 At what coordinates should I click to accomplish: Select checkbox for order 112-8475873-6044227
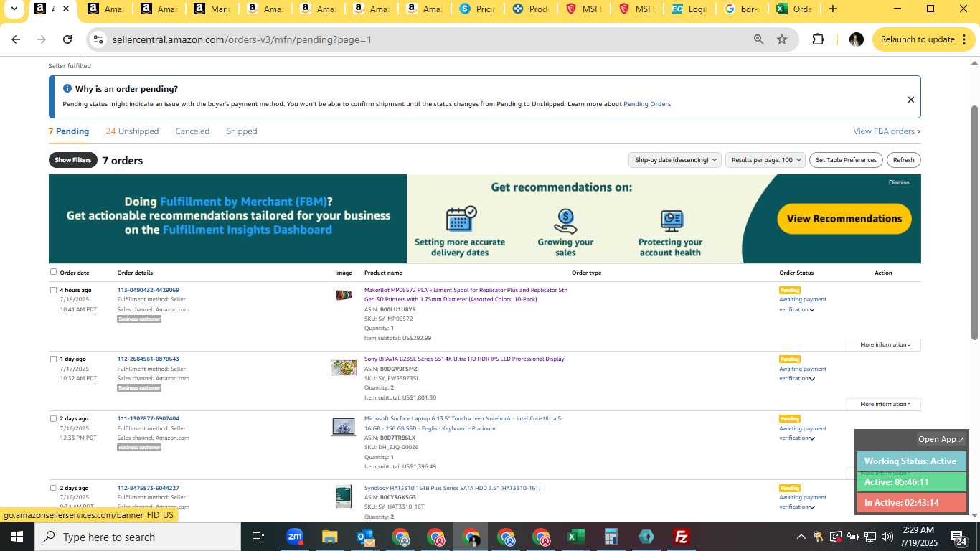[53, 488]
